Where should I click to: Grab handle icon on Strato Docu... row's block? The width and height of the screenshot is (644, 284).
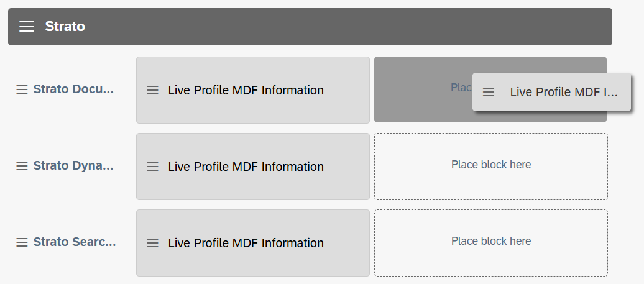(153, 90)
